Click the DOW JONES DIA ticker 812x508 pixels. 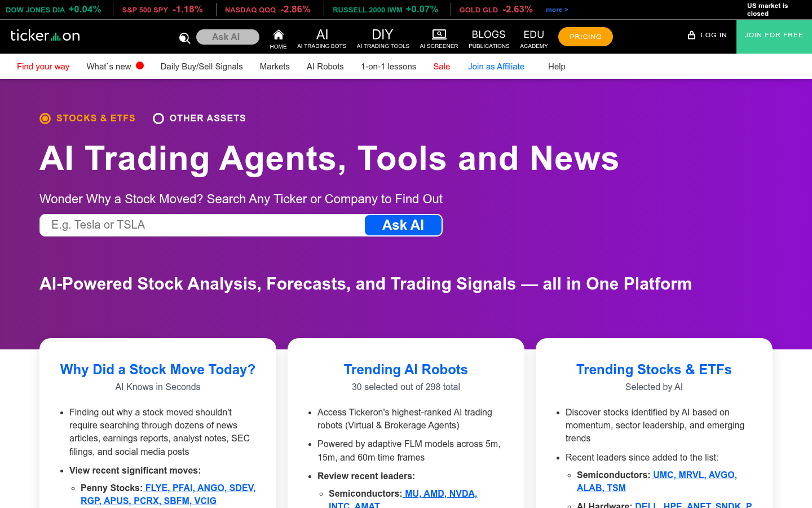click(x=54, y=10)
